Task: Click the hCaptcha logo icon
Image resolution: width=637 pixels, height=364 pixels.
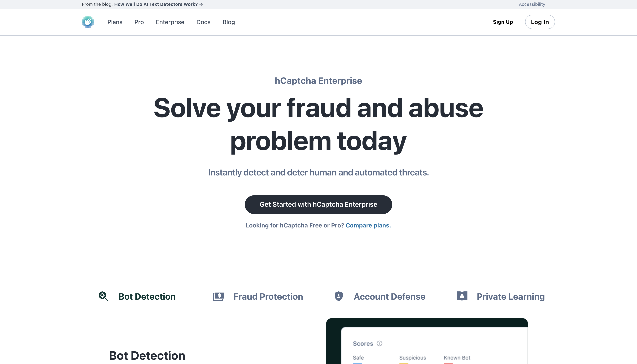Action: coord(88,22)
